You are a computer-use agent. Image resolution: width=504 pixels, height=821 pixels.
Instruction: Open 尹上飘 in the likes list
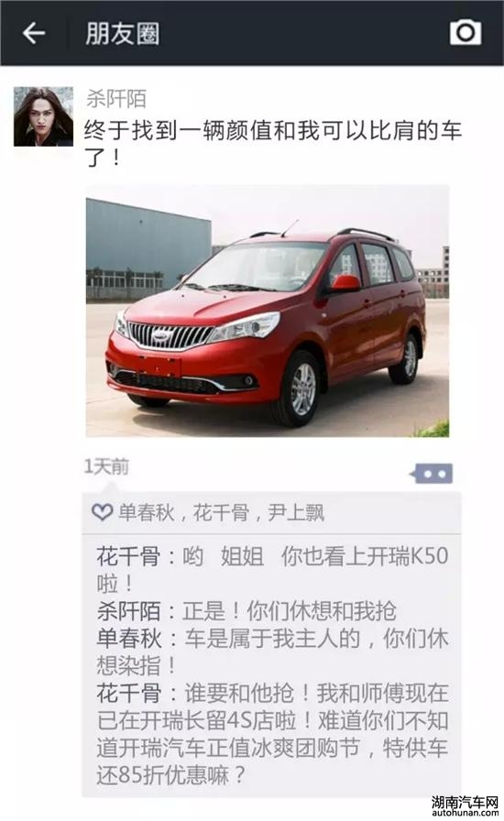[x=296, y=512]
